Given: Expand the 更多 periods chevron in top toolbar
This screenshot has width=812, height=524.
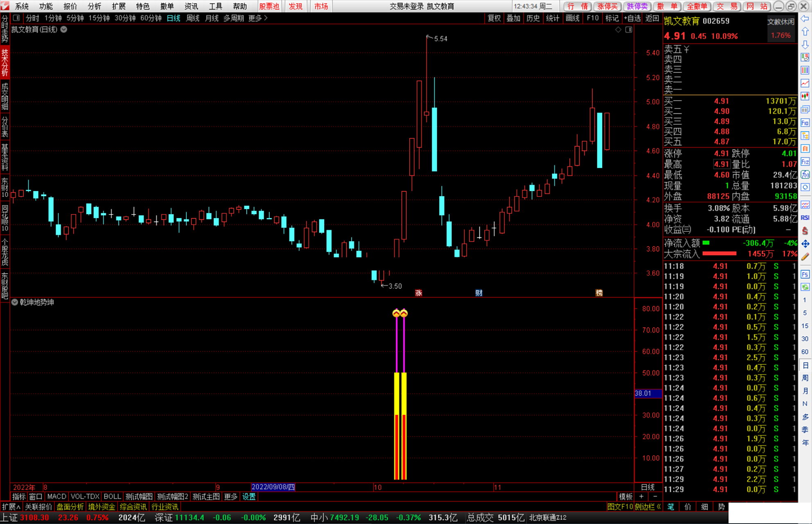Looking at the screenshot, I should (x=258, y=18).
